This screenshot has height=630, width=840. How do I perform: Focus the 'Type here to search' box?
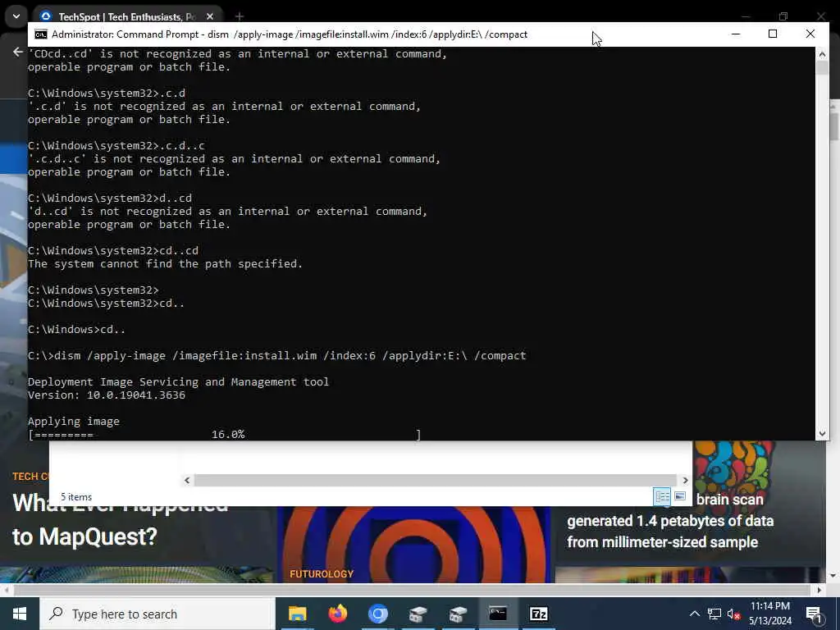[157, 614]
